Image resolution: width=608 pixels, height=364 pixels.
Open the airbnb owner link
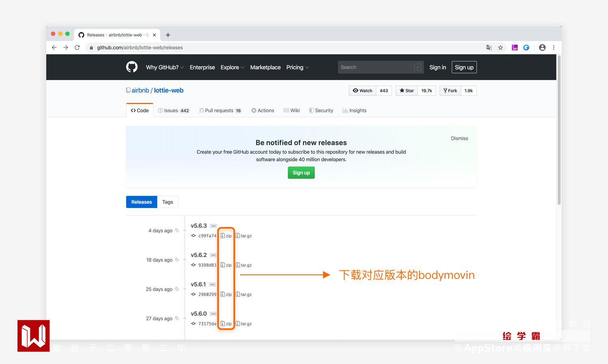pos(140,90)
